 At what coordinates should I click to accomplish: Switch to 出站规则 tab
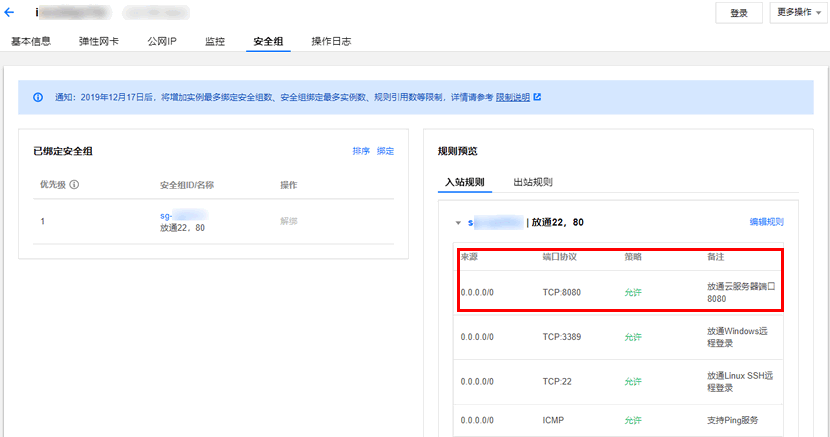pos(532,182)
